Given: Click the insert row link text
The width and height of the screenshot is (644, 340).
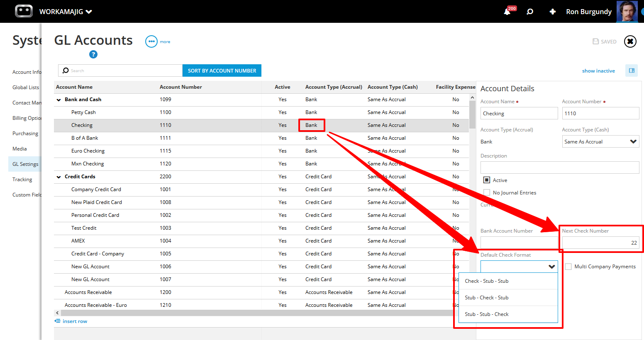Looking at the screenshot, I should (x=75, y=321).
